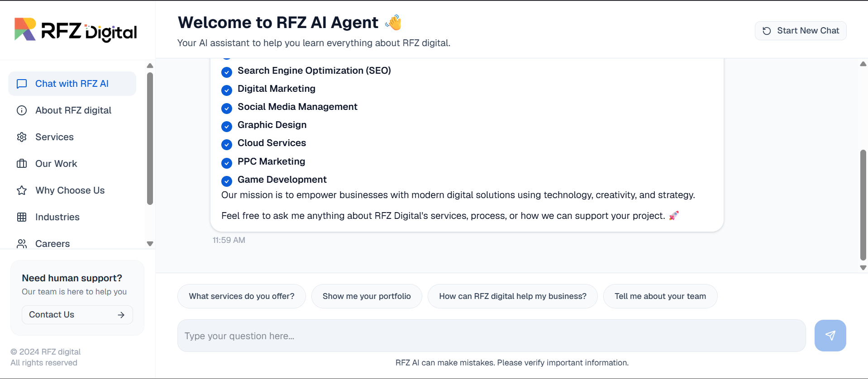This screenshot has width=868, height=379.
Task: Click the "Social Media Management" list entry
Action: 297,107
